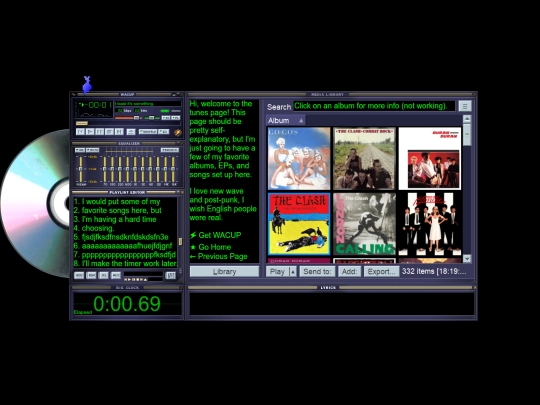The image size is (540, 405).
Task: Open the playlist ADD menu
Action: click(x=79, y=275)
